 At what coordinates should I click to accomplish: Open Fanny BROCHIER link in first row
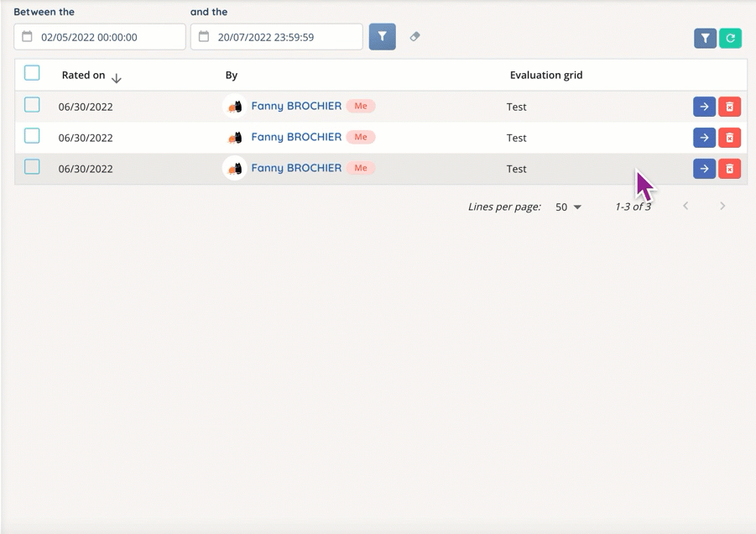[296, 106]
